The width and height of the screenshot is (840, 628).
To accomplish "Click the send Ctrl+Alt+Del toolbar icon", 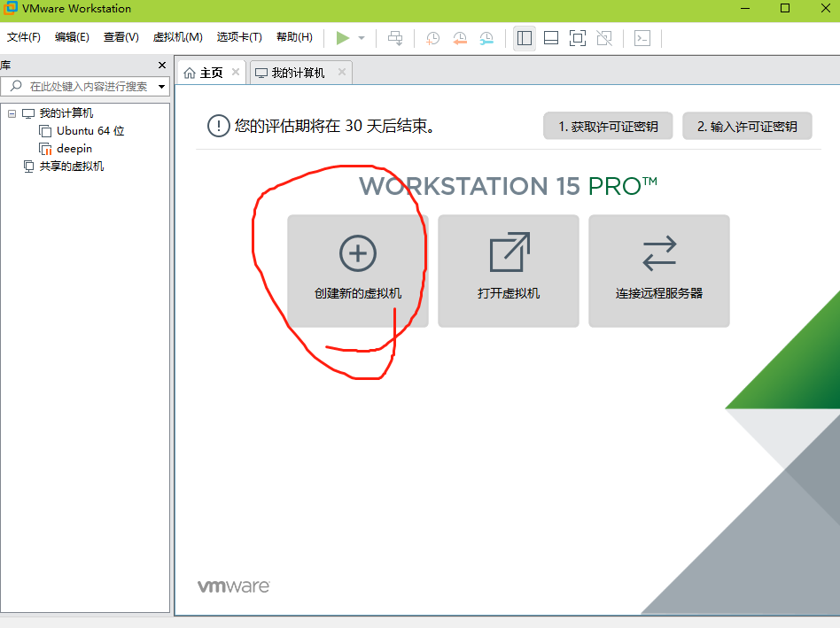I will (395, 38).
